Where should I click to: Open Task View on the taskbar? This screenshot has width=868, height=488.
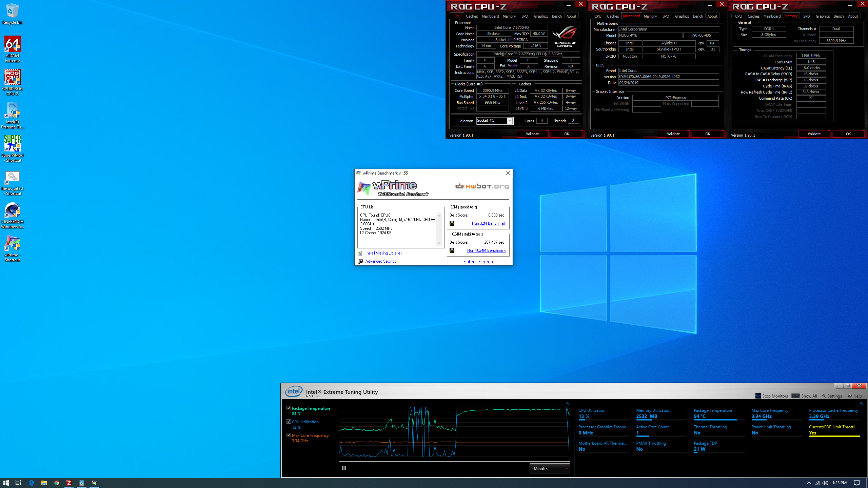click(x=18, y=483)
